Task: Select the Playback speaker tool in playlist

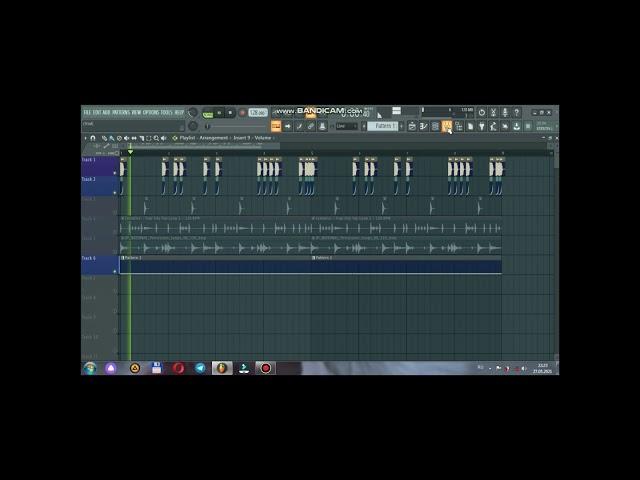Action: point(163,138)
